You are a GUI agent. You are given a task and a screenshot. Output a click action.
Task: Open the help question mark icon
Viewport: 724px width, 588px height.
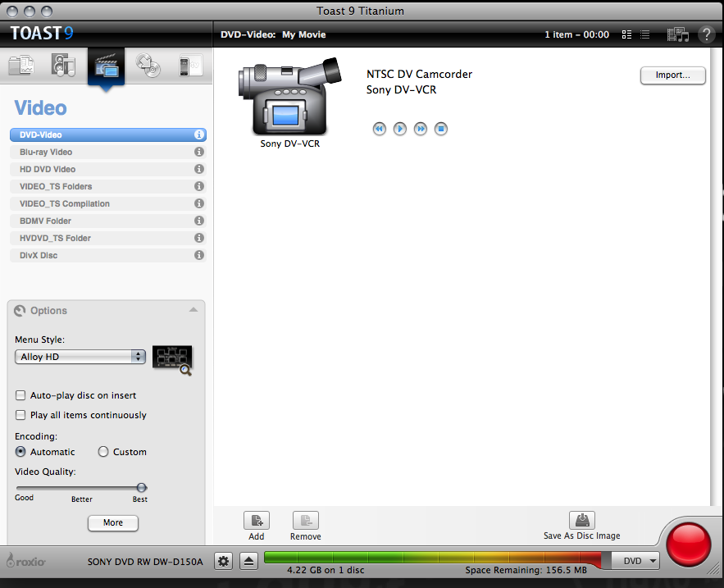[706, 34]
